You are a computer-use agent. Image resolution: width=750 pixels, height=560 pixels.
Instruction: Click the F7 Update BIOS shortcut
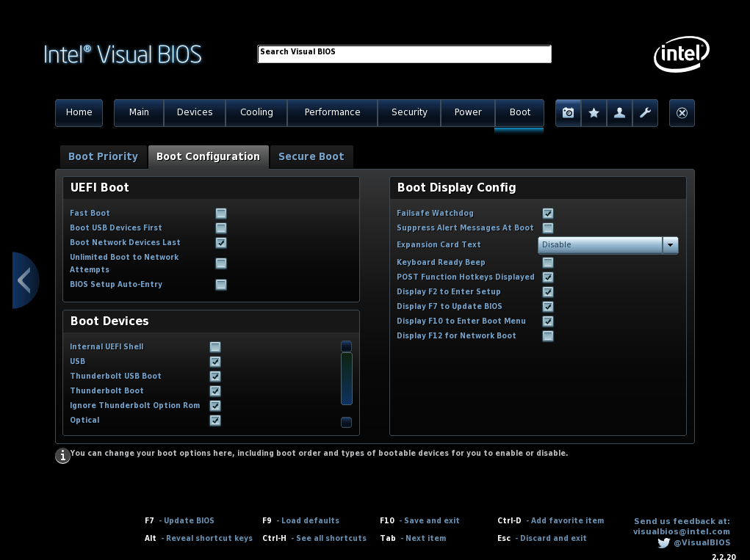tap(179, 521)
